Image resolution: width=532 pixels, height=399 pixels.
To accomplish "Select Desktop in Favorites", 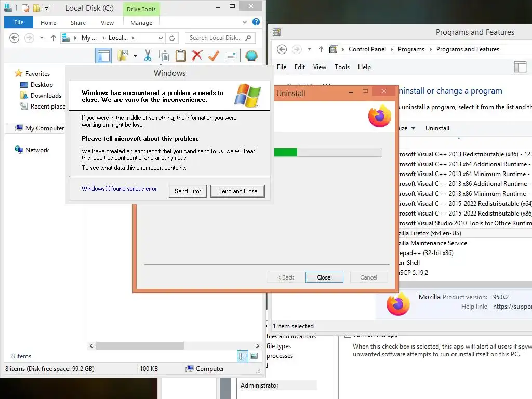I will click(37, 85).
